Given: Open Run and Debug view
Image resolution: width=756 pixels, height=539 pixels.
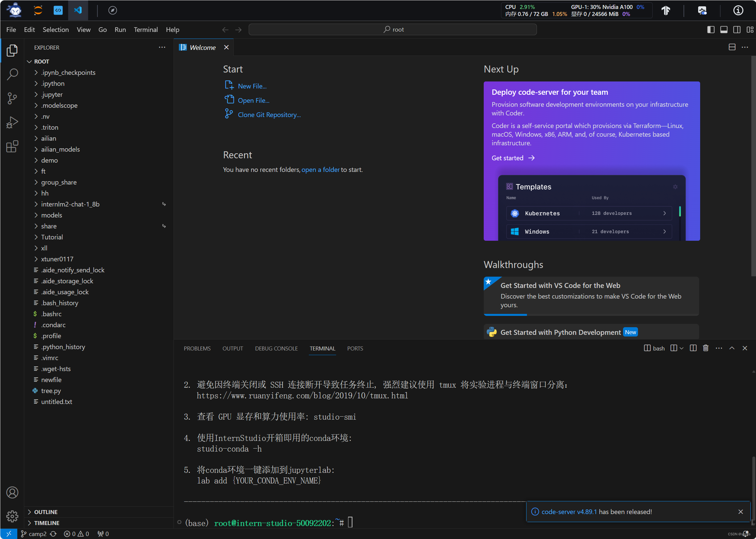Looking at the screenshot, I should pos(12,122).
